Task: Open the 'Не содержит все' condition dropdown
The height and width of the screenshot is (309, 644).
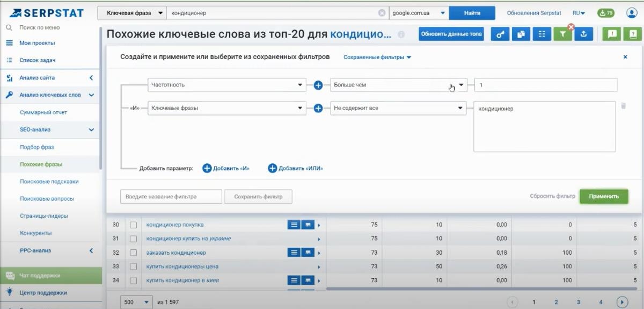Action: click(x=398, y=108)
